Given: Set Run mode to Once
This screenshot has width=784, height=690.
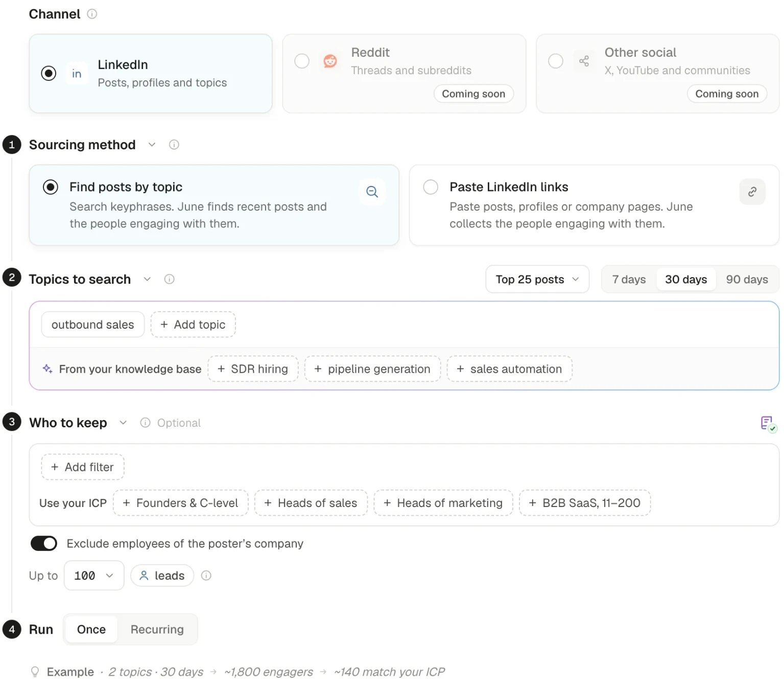Looking at the screenshot, I should tap(91, 629).
